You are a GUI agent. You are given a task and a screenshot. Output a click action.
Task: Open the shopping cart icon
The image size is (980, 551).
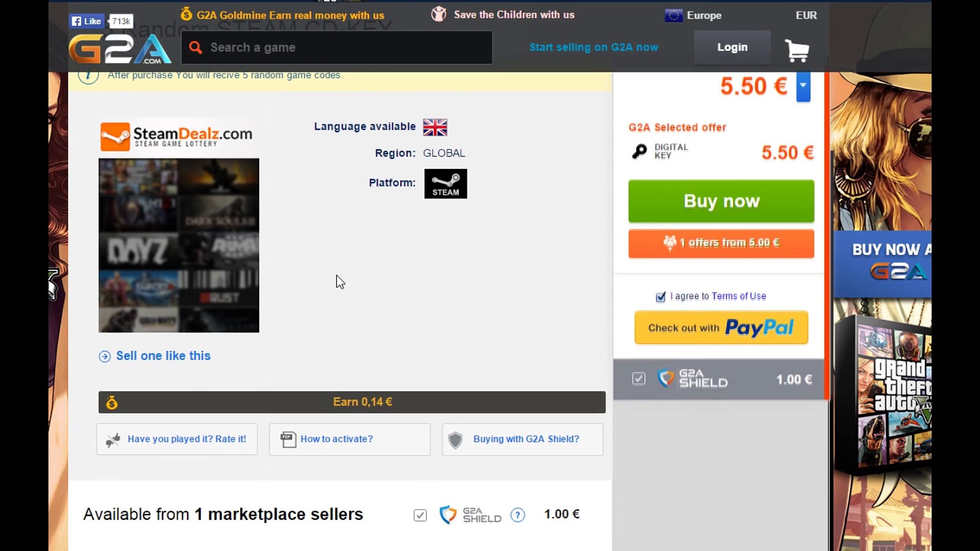tap(796, 50)
